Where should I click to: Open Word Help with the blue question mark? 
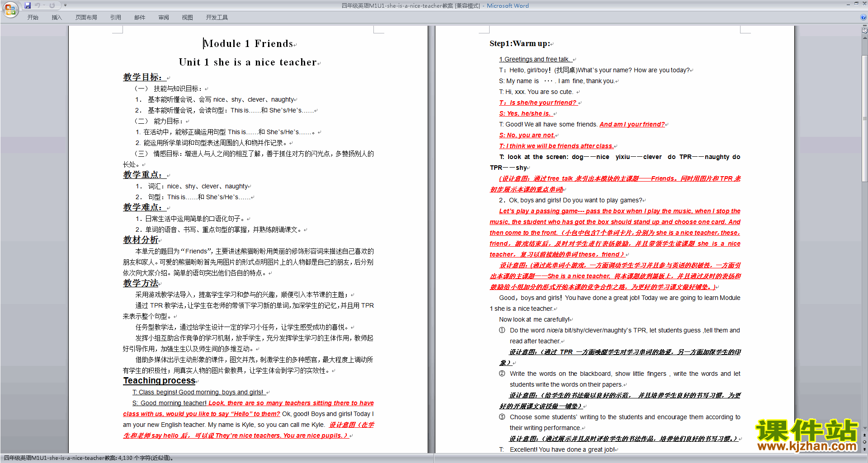click(x=863, y=18)
